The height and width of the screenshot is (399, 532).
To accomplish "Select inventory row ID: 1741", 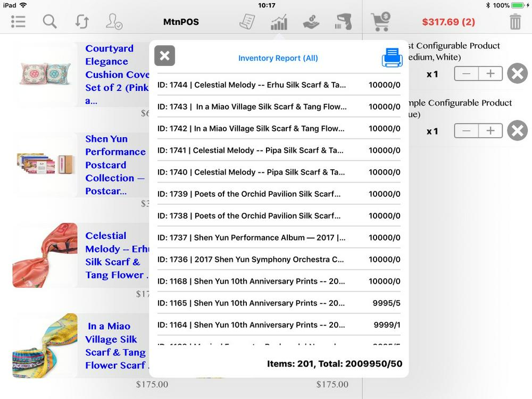I will (x=279, y=151).
